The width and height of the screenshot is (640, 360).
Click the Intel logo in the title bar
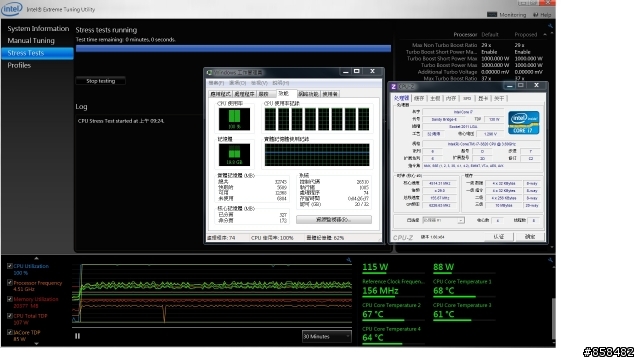pos(11,9)
